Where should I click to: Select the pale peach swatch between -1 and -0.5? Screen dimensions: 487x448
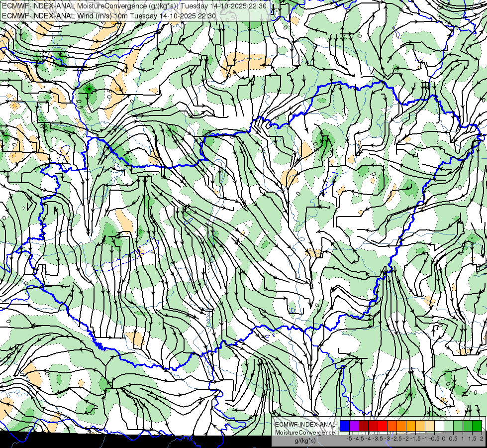pyautogui.click(x=430, y=426)
